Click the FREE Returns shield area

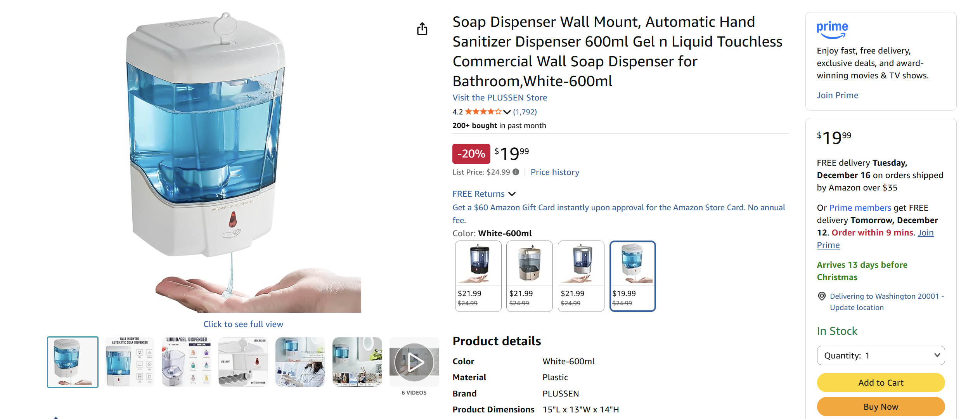pyautogui.click(x=479, y=194)
